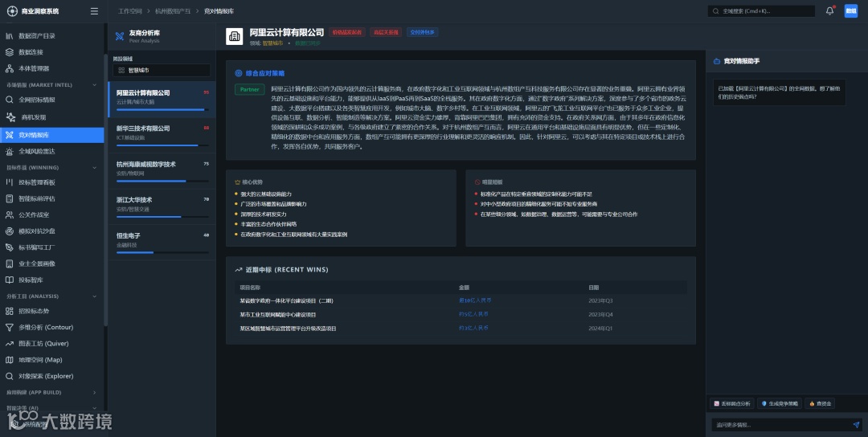Click the send arrow in assistant input
Image resolution: width=868 pixels, height=437 pixels.
pos(856,425)
